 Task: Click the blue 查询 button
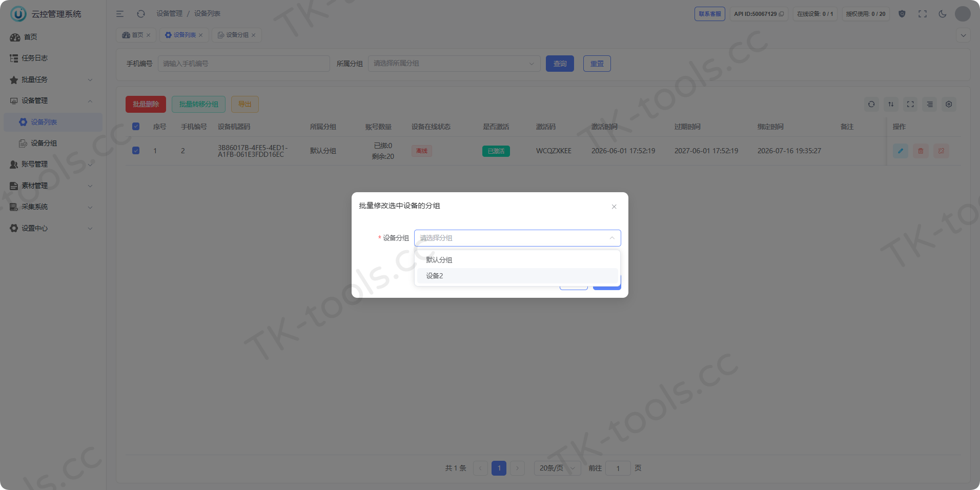tap(560, 64)
